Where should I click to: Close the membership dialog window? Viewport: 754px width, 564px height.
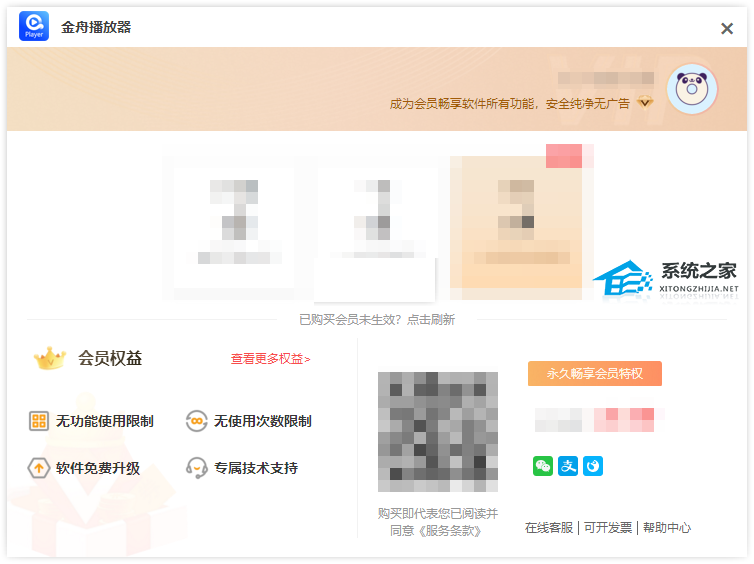tap(727, 29)
